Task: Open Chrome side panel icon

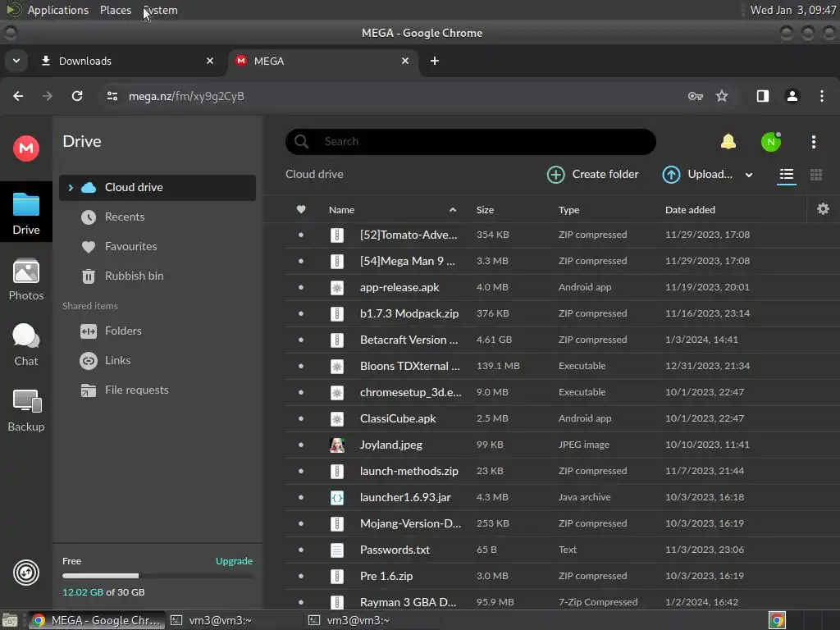Action: point(762,96)
